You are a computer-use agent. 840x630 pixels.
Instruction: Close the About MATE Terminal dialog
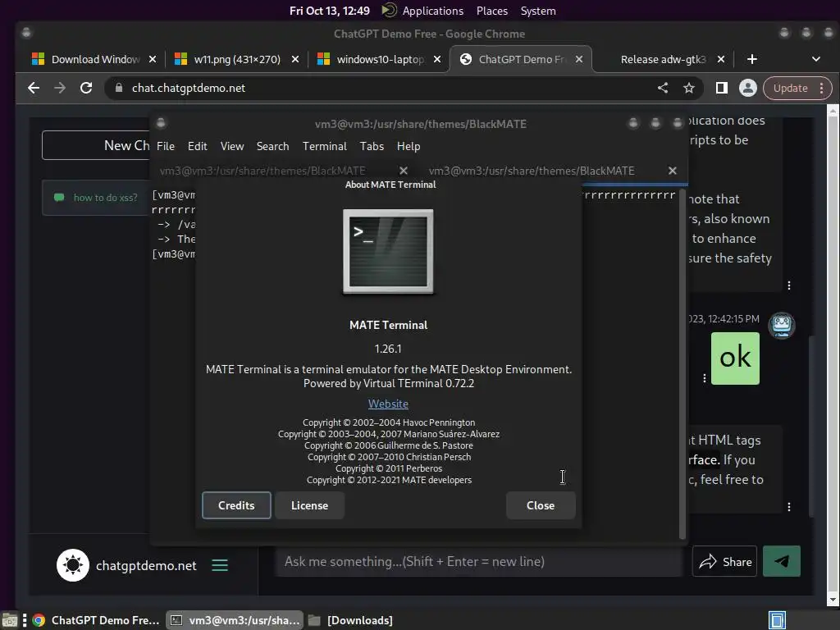click(541, 505)
